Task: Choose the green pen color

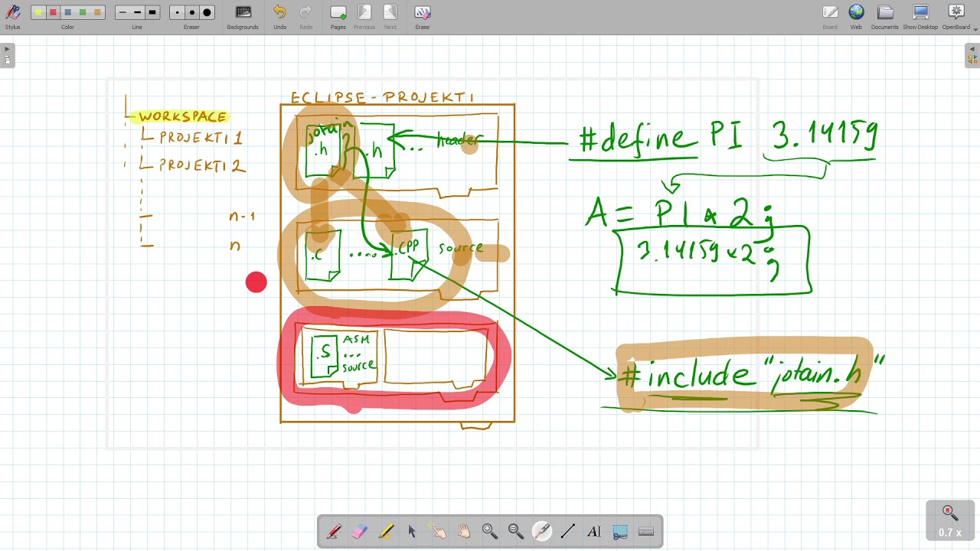Action: (x=83, y=12)
